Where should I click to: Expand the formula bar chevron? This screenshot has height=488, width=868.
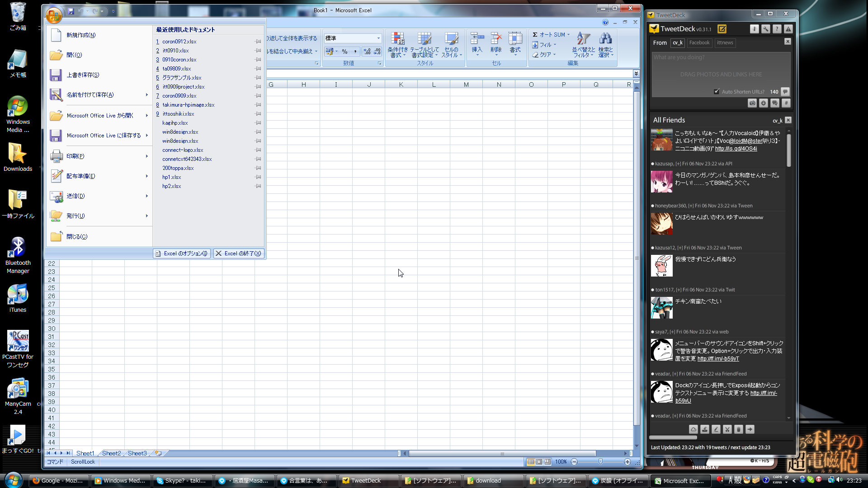point(636,74)
